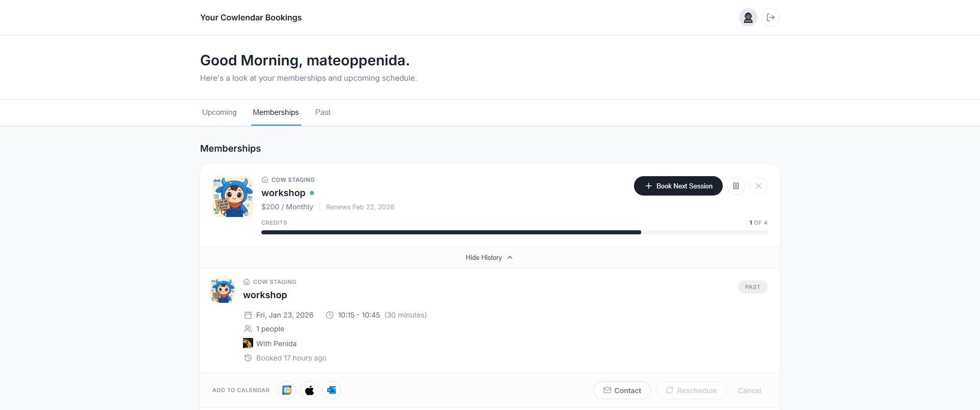Click the Reschedule button

pyautogui.click(x=691, y=391)
